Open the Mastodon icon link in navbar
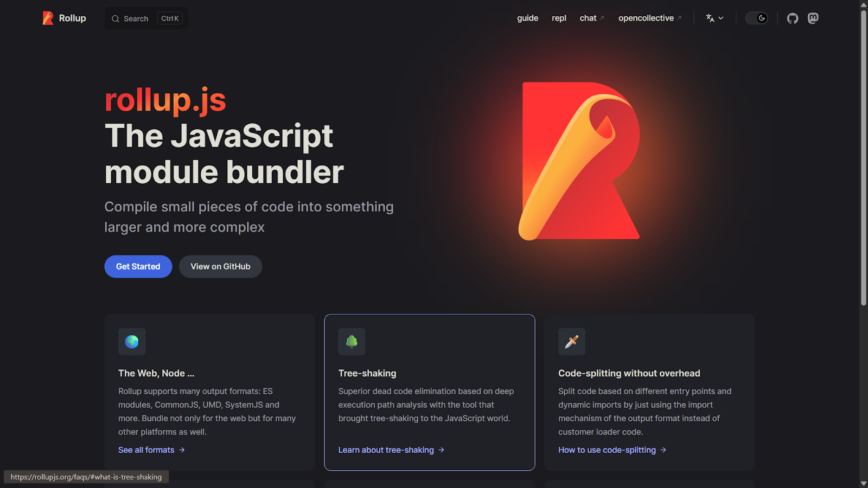Image resolution: width=868 pixels, height=488 pixels. tap(813, 18)
